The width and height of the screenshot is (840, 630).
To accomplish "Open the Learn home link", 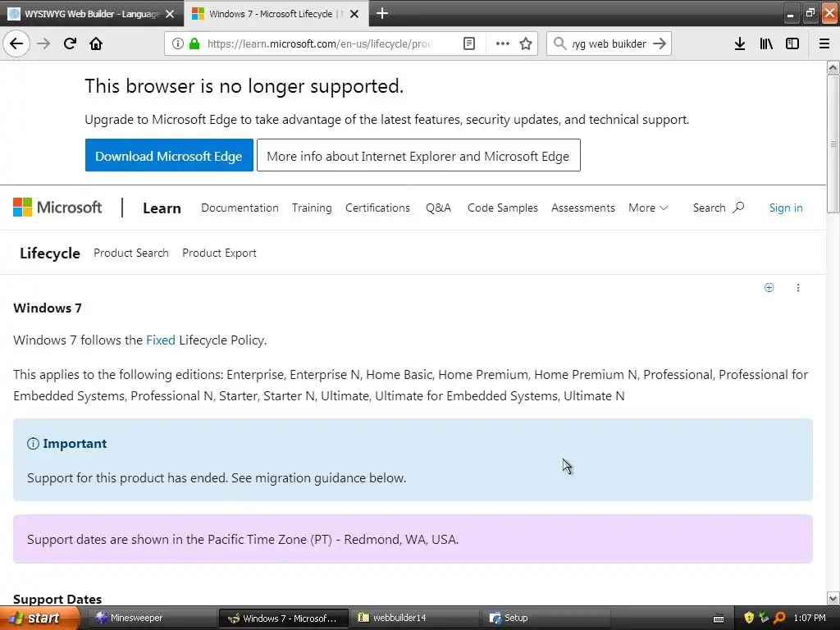I will tap(162, 208).
